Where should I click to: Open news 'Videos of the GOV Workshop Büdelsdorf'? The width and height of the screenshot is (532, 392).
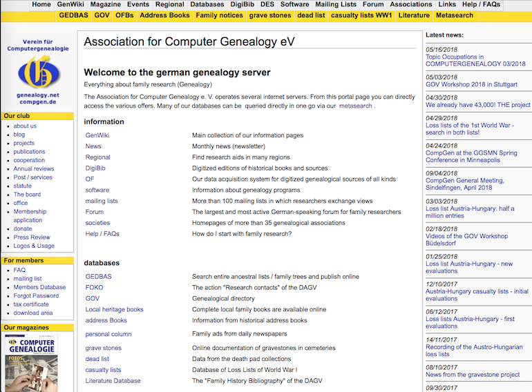coord(466,239)
